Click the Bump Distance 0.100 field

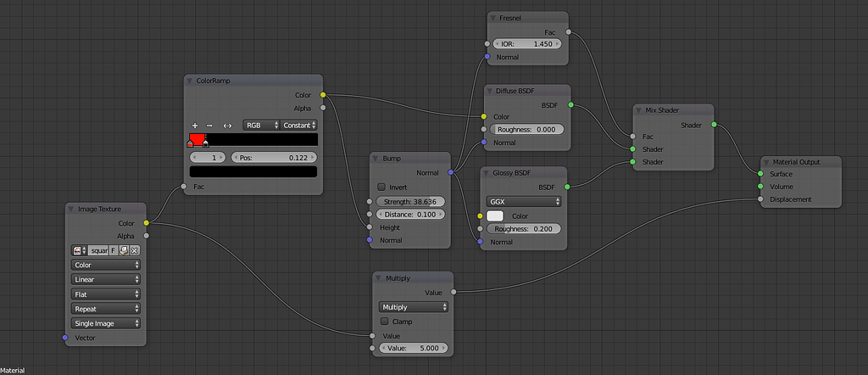click(410, 215)
